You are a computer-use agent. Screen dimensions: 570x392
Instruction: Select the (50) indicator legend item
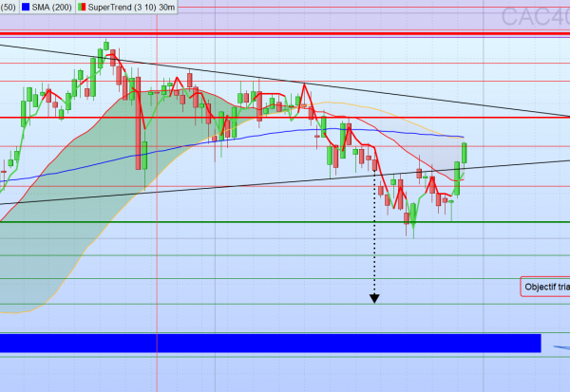click(8, 7)
